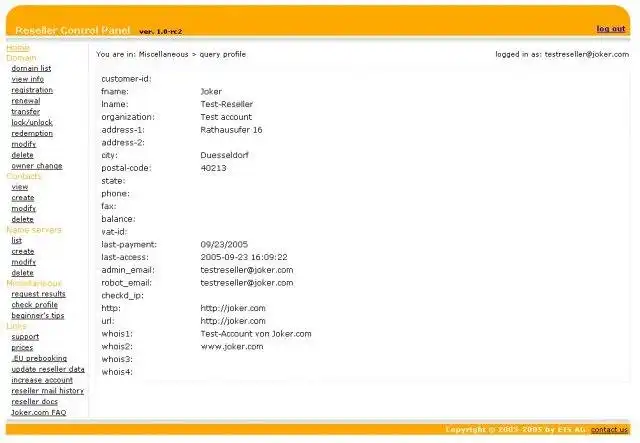Click the vat-id label
Viewport: 640px width, 443px height.
click(114, 232)
